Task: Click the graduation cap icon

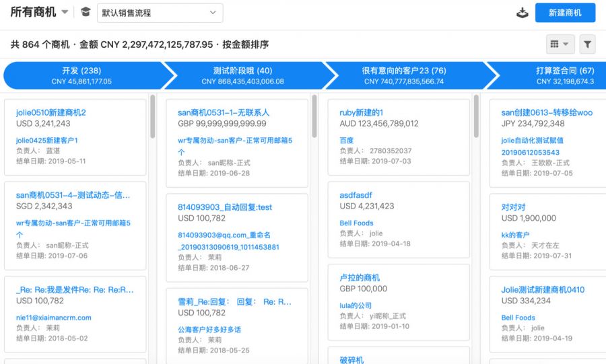Action: (86, 12)
